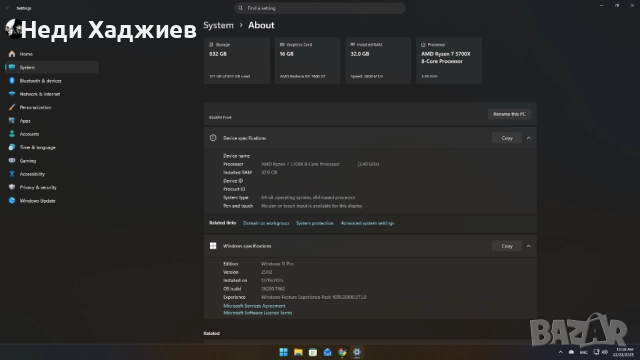Open Microsoft Services Agreement link
The height and width of the screenshot is (360, 640).
[254, 306]
